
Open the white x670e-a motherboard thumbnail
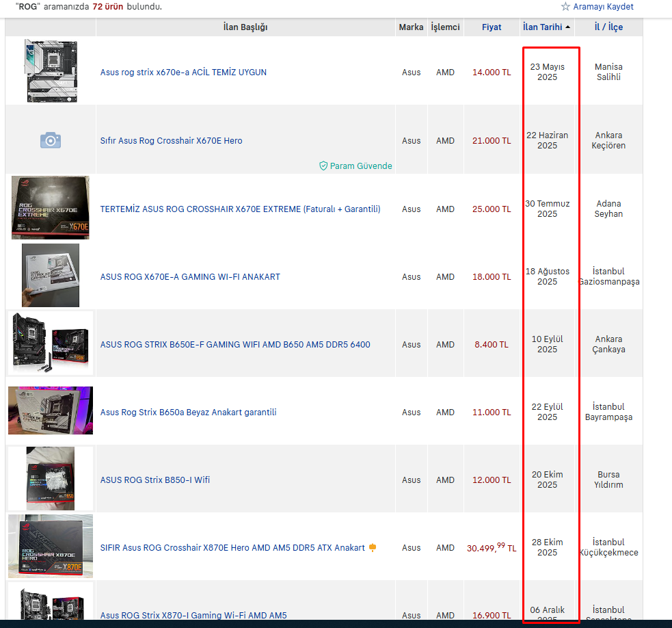tap(51, 70)
